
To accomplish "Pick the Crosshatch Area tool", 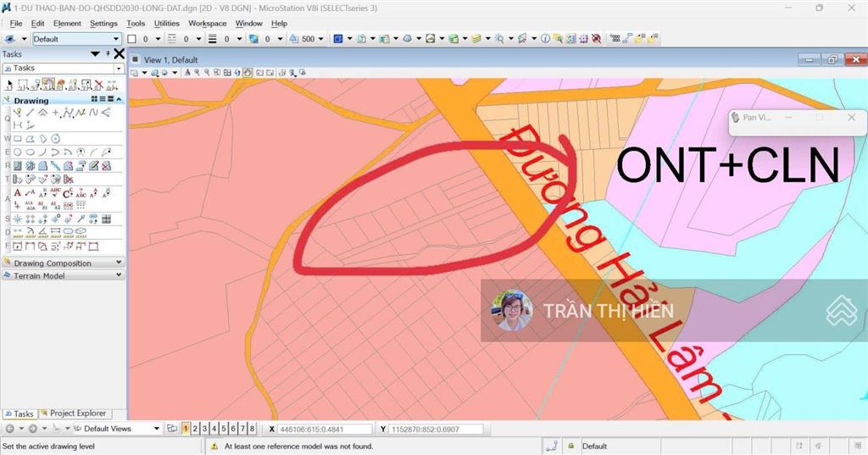I will click(x=30, y=165).
